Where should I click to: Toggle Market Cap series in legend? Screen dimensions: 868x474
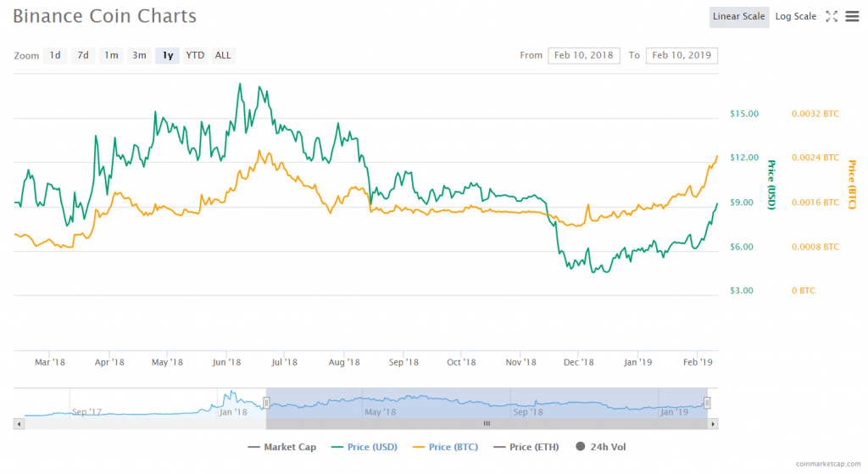[x=281, y=447]
